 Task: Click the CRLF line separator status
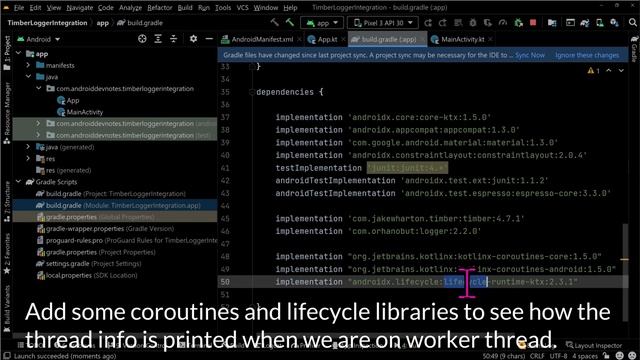pos(537,356)
